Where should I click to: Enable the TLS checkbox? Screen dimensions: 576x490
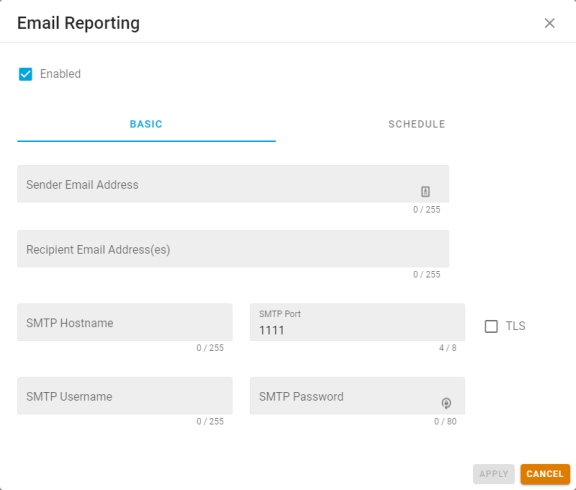(491, 326)
